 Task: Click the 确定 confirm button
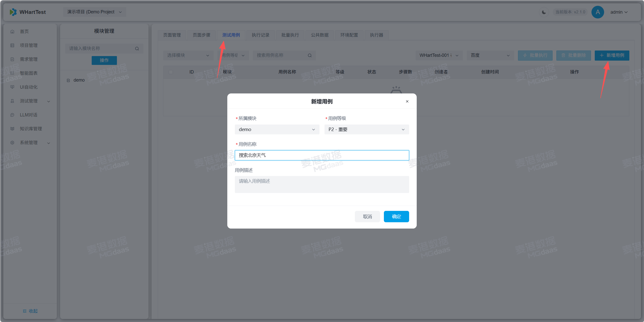(396, 217)
